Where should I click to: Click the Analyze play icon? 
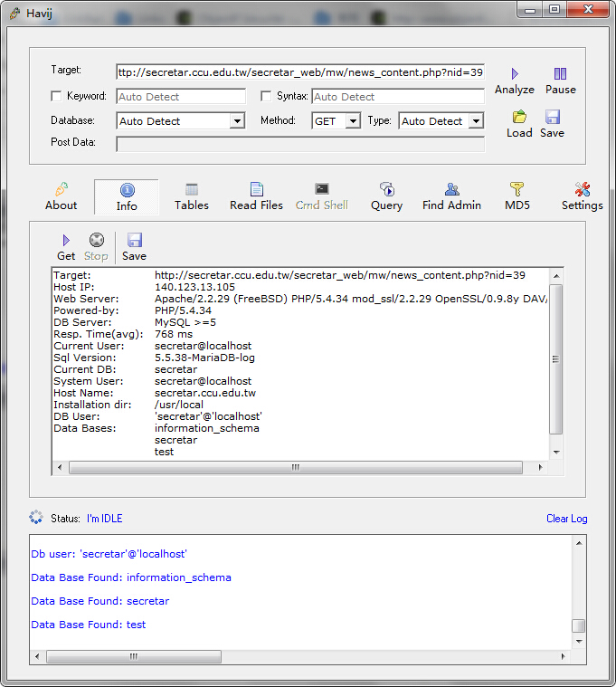tap(515, 73)
